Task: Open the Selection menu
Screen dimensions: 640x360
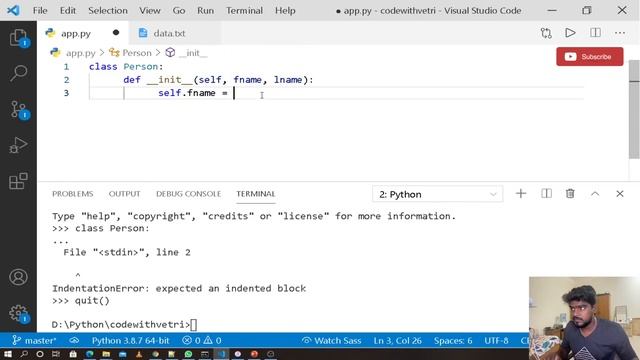Action: (x=108, y=10)
